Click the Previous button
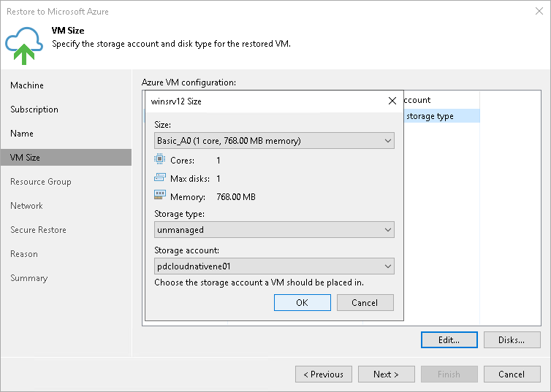This screenshot has width=551, height=392. pyautogui.click(x=324, y=374)
